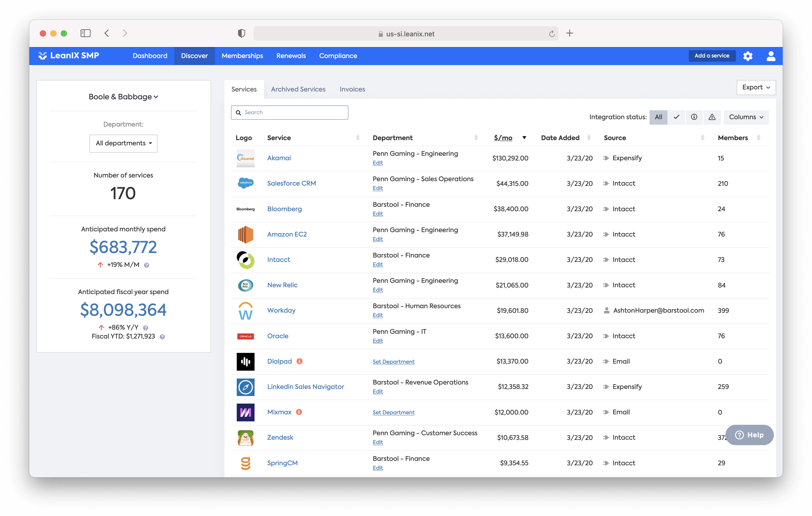Screen dimensions: 812x516
Task: Click the LeanIX SMP logo
Action: point(69,56)
